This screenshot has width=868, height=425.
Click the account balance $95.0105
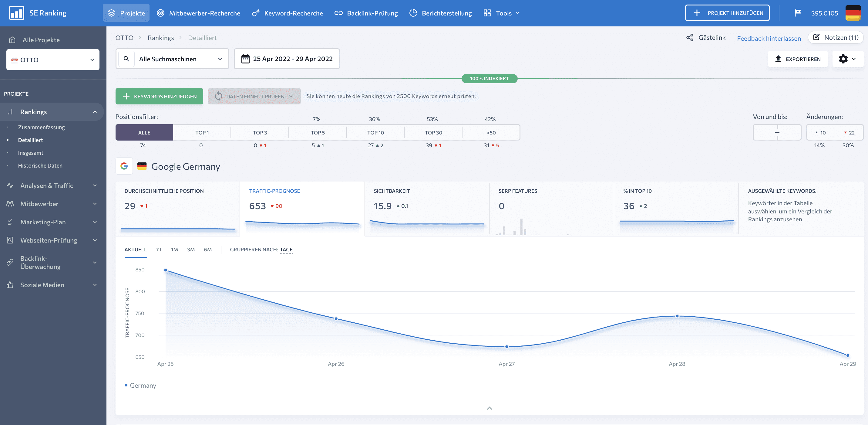[x=824, y=13]
